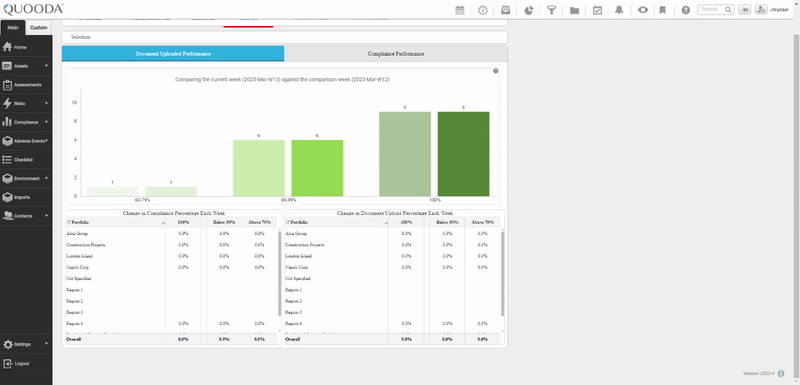
Task: Click the pale 60-79% comparison week bar
Action: point(112,191)
